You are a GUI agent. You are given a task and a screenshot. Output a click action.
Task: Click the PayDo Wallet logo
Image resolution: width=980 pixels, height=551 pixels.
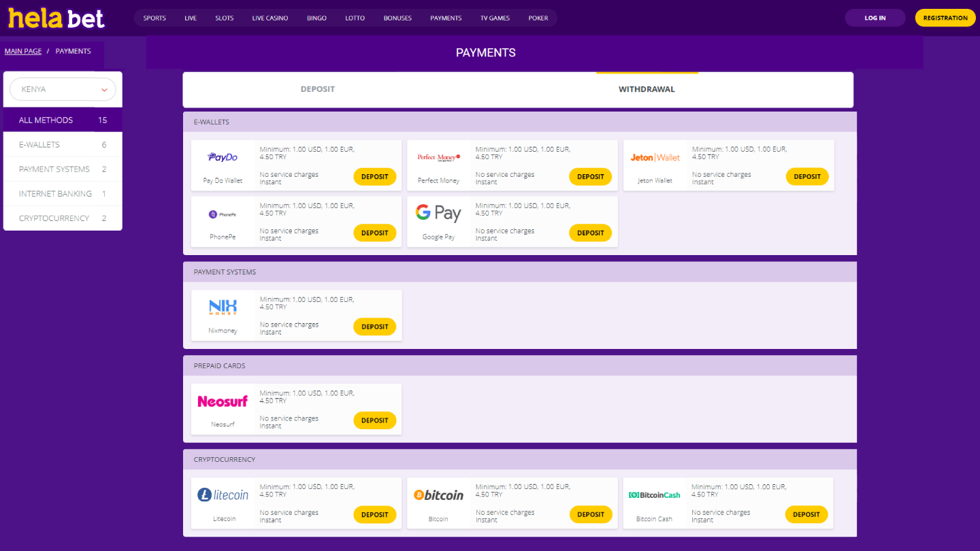pyautogui.click(x=223, y=156)
